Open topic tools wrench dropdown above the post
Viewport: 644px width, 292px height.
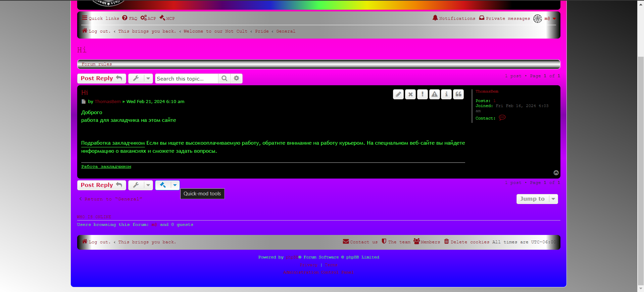(x=140, y=79)
